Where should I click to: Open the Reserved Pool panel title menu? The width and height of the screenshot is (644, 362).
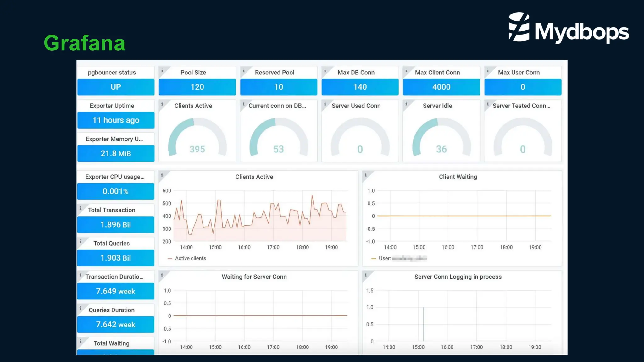click(x=275, y=73)
